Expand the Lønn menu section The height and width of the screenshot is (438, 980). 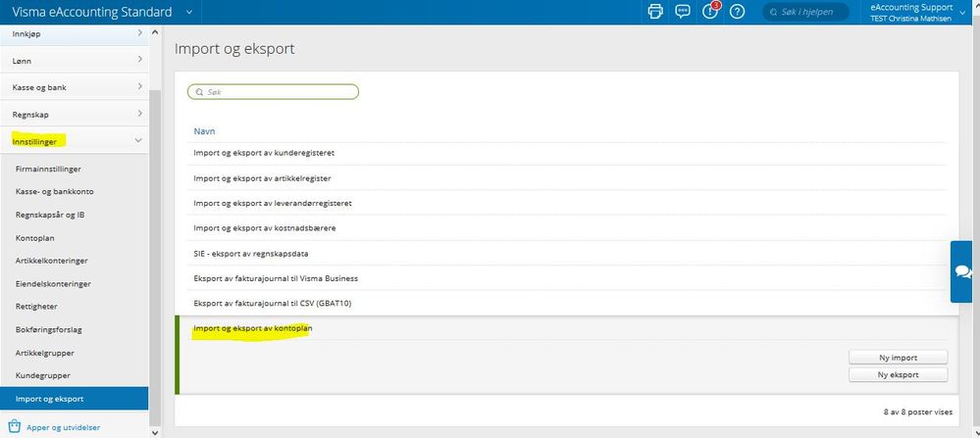(x=74, y=61)
